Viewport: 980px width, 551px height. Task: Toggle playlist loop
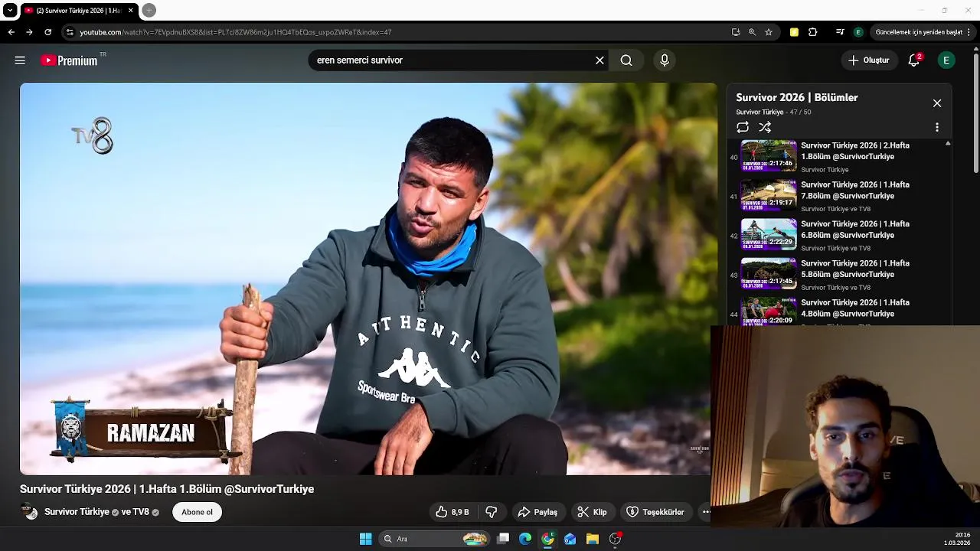tap(743, 127)
